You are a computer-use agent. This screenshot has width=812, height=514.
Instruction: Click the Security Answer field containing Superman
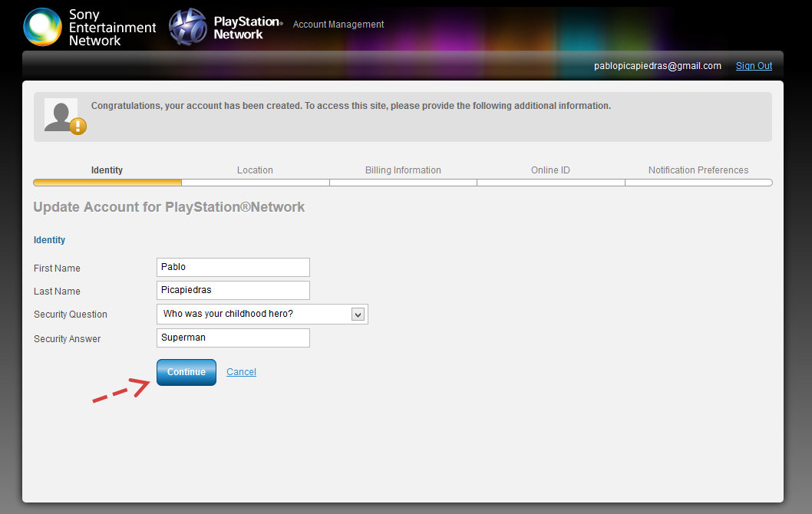click(x=233, y=338)
